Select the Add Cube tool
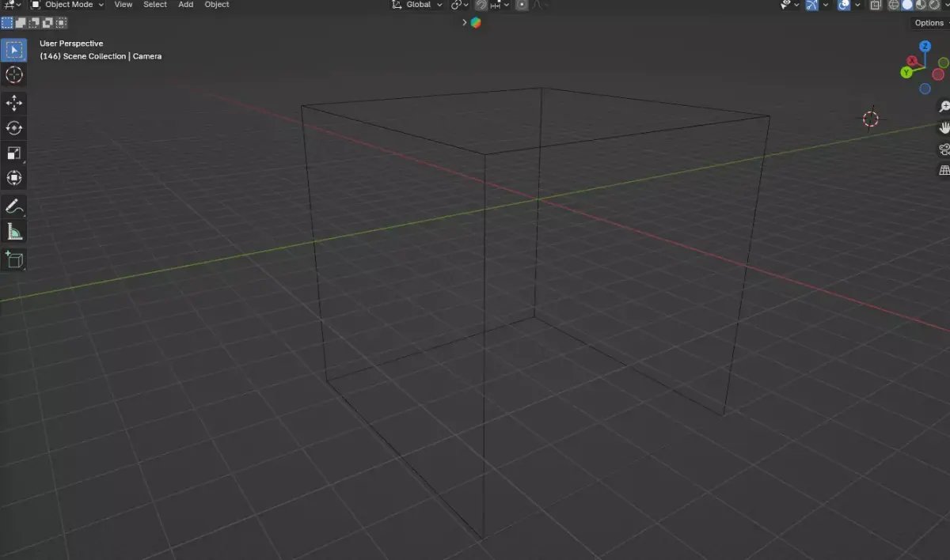Image resolution: width=950 pixels, height=560 pixels. pyautogui.click(x=14, y=259)
